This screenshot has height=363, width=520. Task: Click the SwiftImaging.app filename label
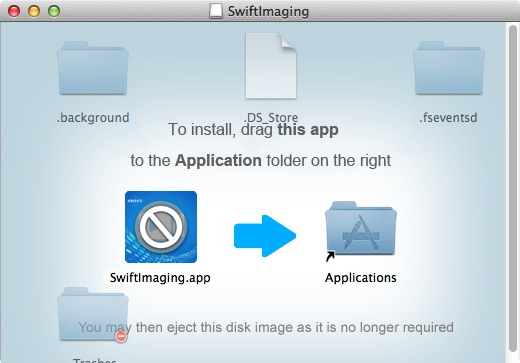pos(160,278)
